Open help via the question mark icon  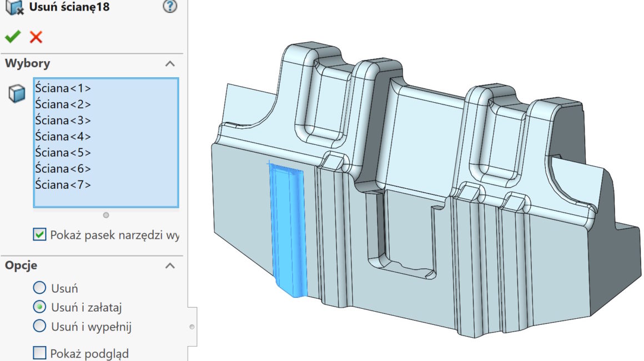tap(170, 7)
